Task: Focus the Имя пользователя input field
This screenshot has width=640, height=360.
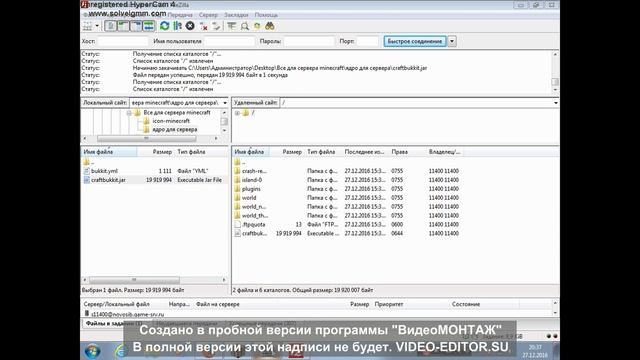Action: (230, 41)
